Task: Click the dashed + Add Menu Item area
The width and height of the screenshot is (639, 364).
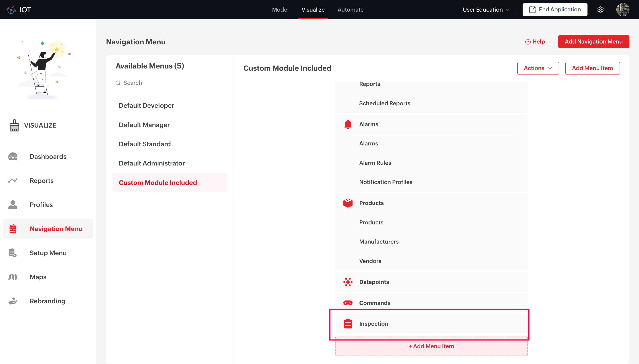Action: coord(431,347)
